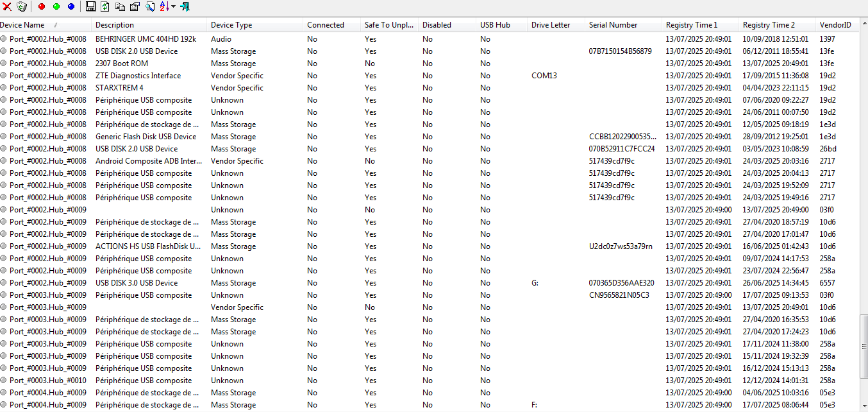Click serial number 070365D356AAE320
This screenshot has width=868, height=412.
point(622,282)
